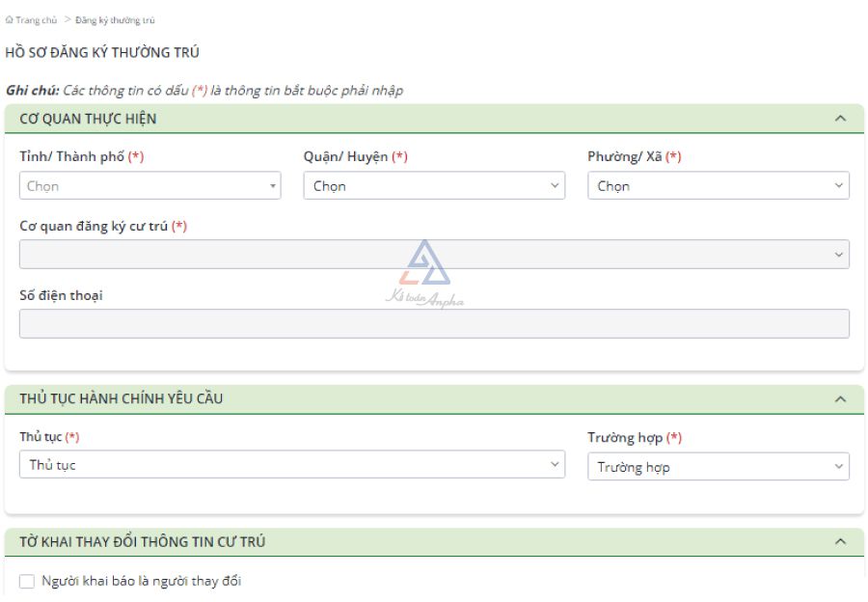Viewport: 868px width, 602px height.
Task: Open the Trường hợp dropdown
Action: [719, 468]
